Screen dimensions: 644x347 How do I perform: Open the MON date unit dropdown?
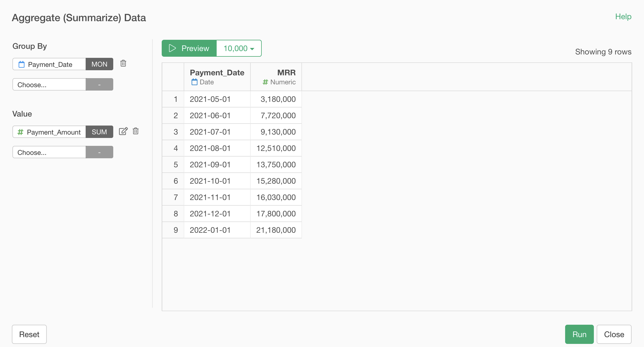(x=99, y=64)
